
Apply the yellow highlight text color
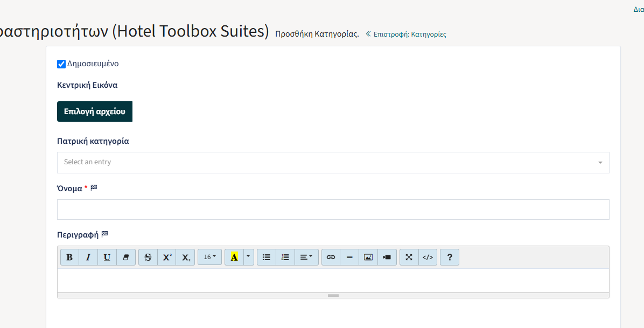(234, 257)
